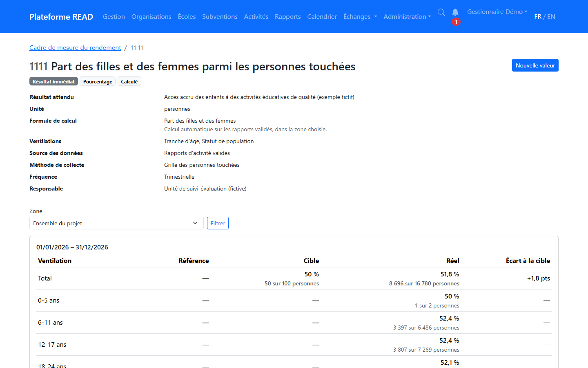Switch language to EN

coord(551,17)
